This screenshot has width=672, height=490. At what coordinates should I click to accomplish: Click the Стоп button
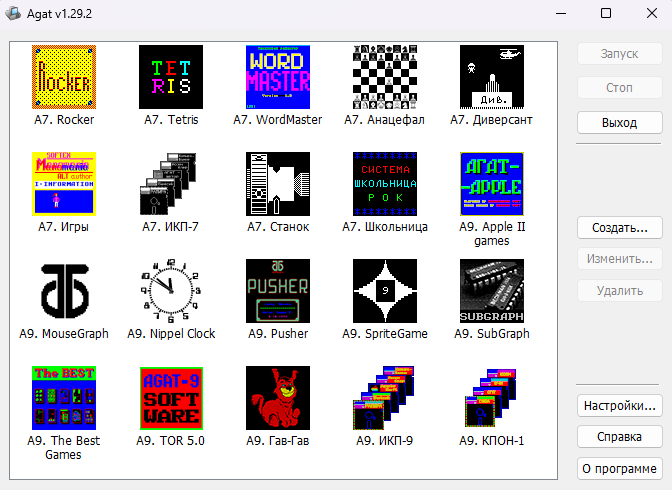pos(619,88)
